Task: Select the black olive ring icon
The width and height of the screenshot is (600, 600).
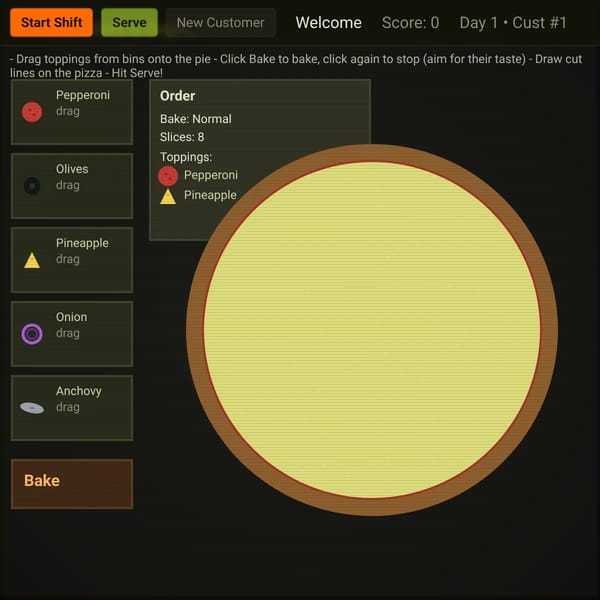Action: click(x=32, y=186)
